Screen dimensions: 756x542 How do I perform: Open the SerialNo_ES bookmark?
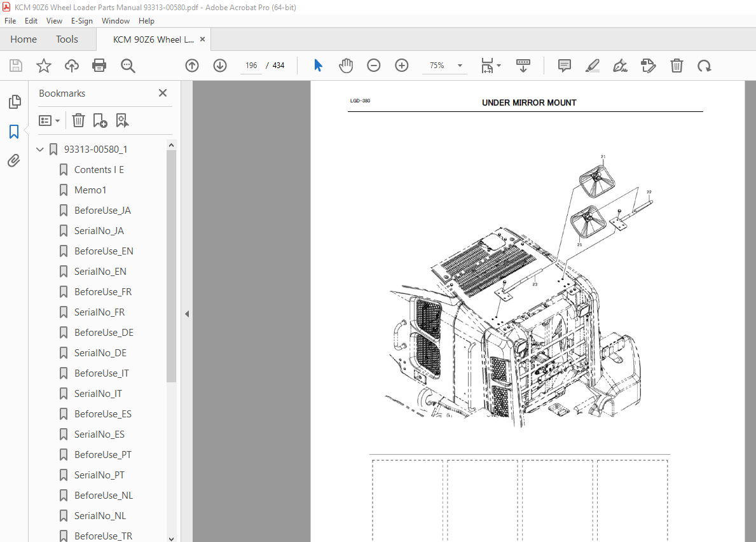click(99, 434)
